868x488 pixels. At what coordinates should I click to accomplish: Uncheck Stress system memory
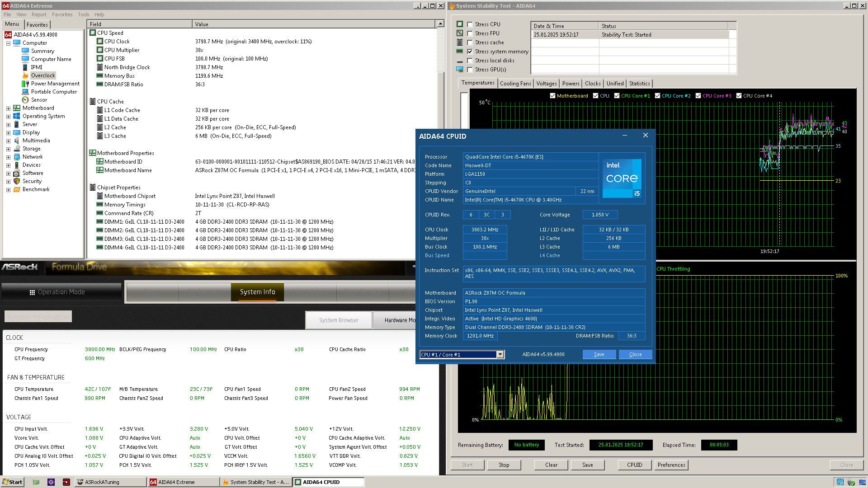coord(470,52)
